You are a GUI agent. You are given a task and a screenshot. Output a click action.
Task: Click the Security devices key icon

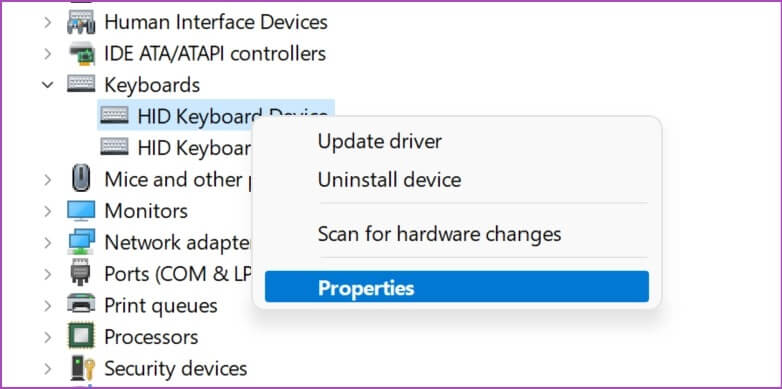tap(82, 368)
